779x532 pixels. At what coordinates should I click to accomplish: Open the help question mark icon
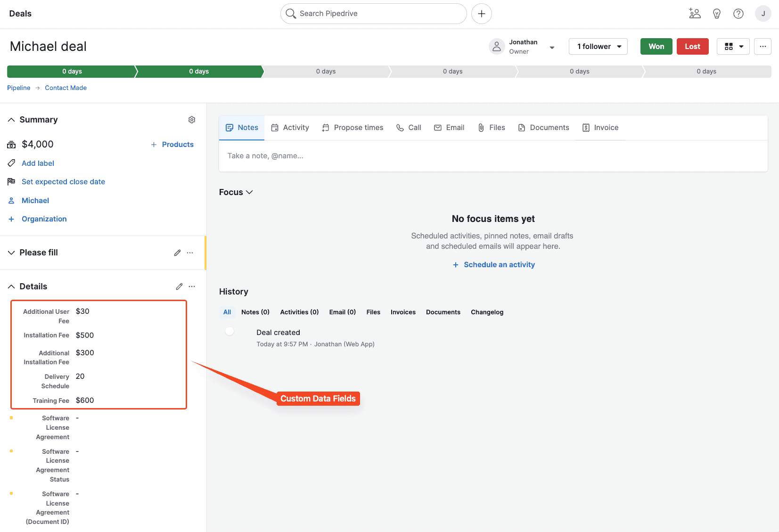click(x=738, y=13)
